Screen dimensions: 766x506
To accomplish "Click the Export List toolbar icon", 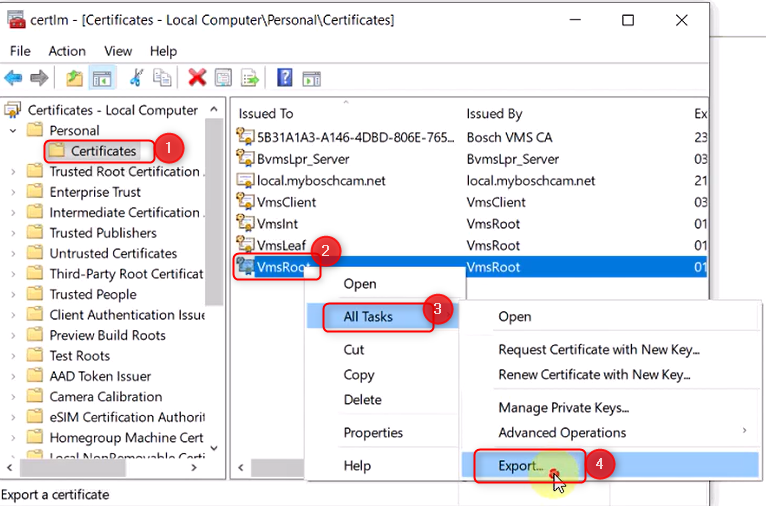I will tap(249, 78).
